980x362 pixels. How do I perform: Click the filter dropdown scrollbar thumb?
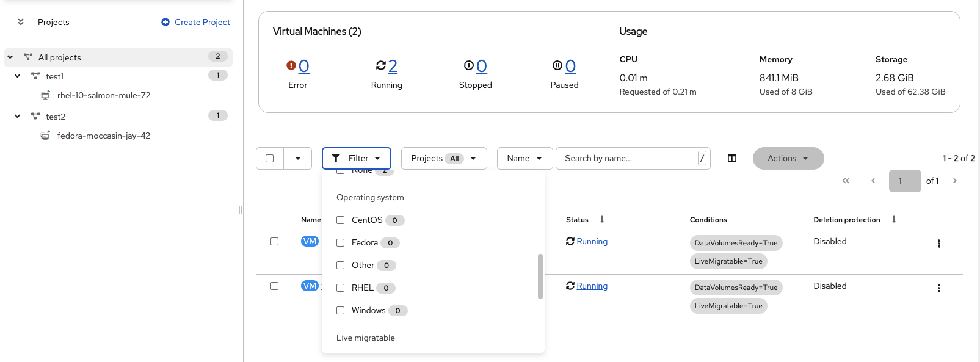pos(540,276)
